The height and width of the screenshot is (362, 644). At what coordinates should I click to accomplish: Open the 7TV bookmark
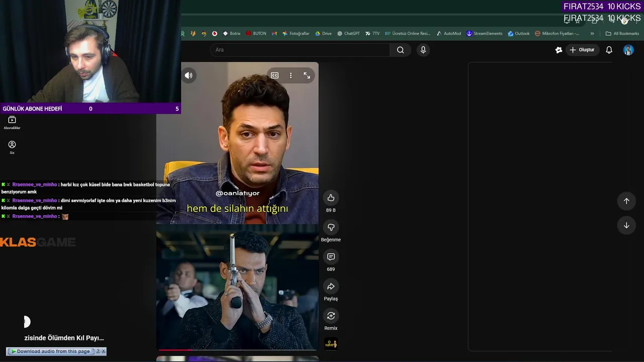[372, 34]
